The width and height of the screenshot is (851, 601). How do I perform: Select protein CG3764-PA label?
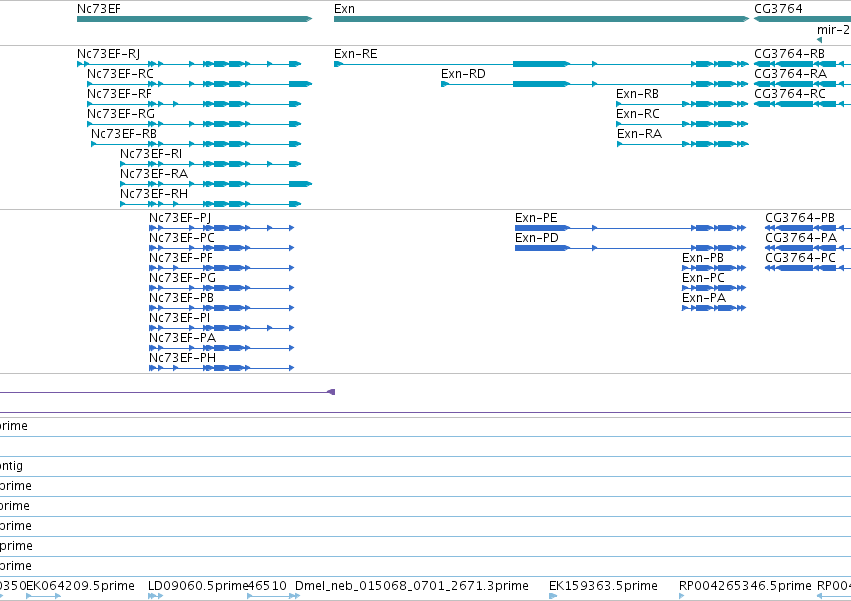pyautogui.click(x=801, y=238)
